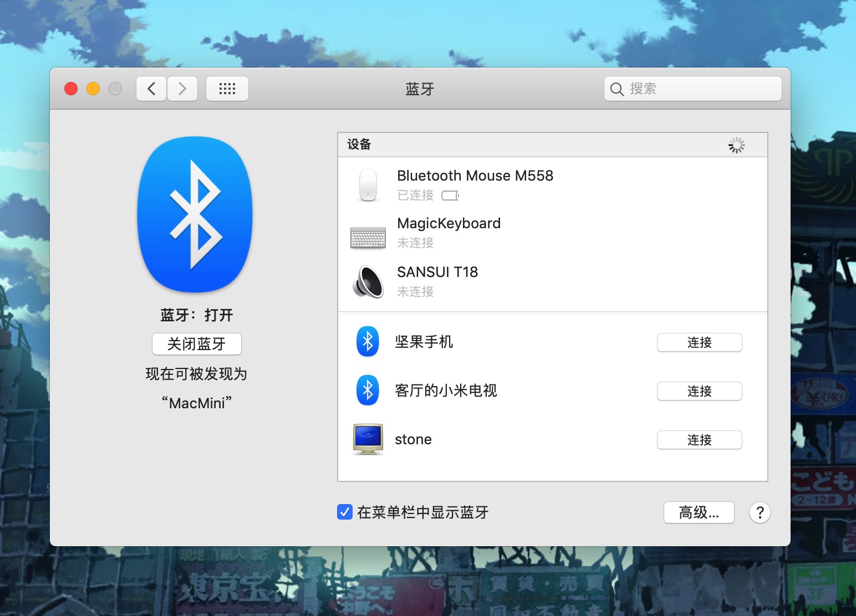Show all preferences grid button
This screenshot has height=616, width=856.
(227, 89)
